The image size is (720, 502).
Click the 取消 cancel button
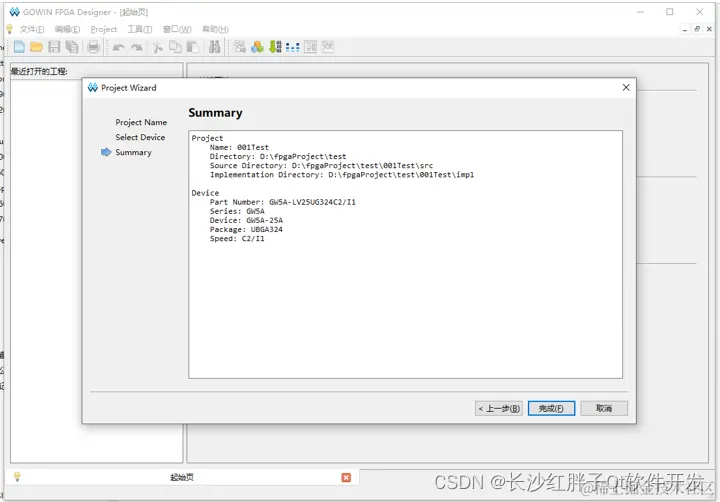pos(604,408)
